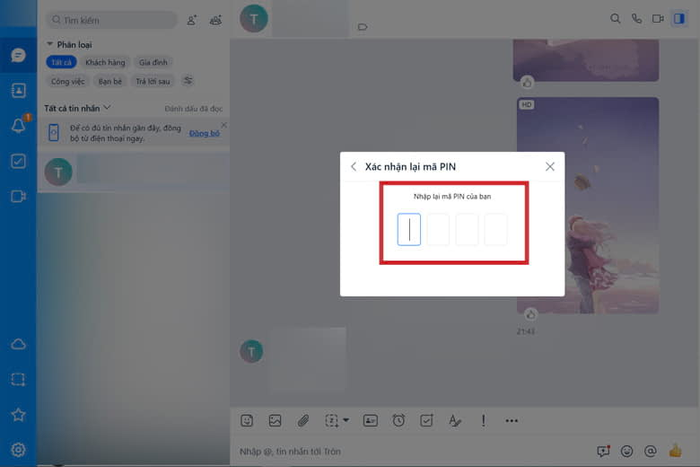Select the screenshot capture icon in sidebar
The width and height of the screenshot is (700, 467).
[x=18, y=379]
